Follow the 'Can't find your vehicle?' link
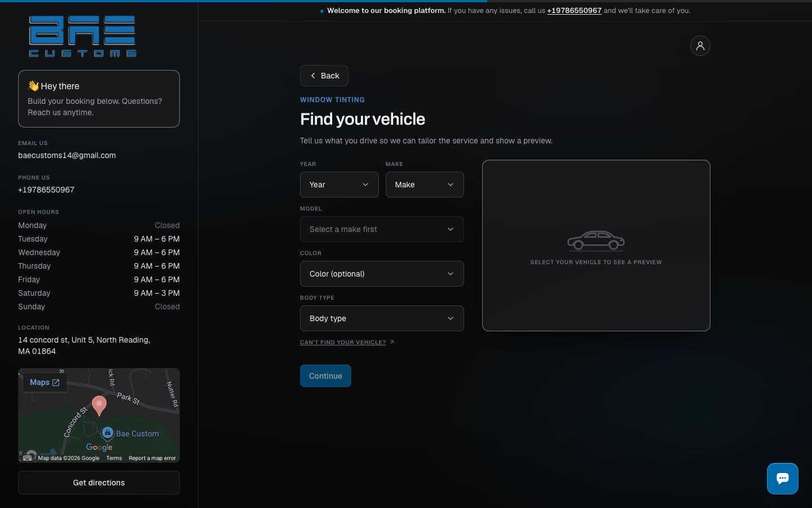This screenshot has width=812, height=508. point(347,342)
